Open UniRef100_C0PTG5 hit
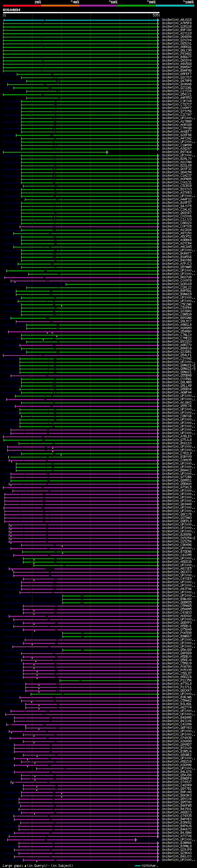The image size is (197, 868). (177, 226)
